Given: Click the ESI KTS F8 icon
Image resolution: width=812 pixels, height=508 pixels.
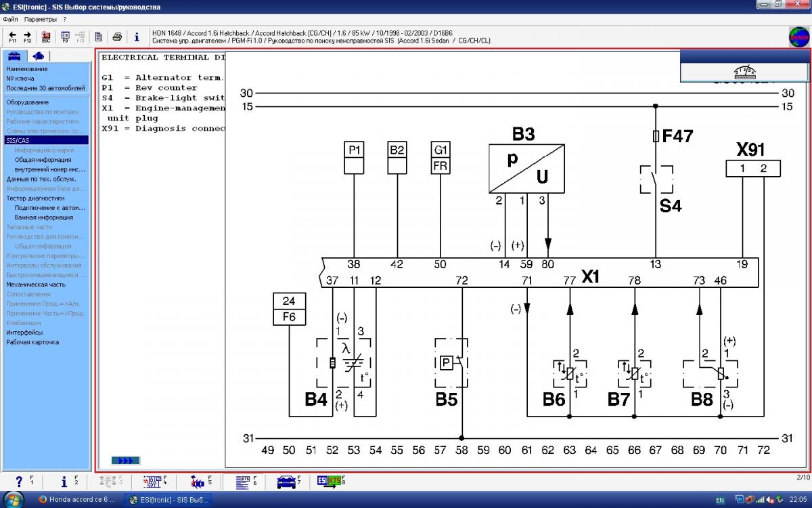Looking at the screenshot, I should [331, 482].
